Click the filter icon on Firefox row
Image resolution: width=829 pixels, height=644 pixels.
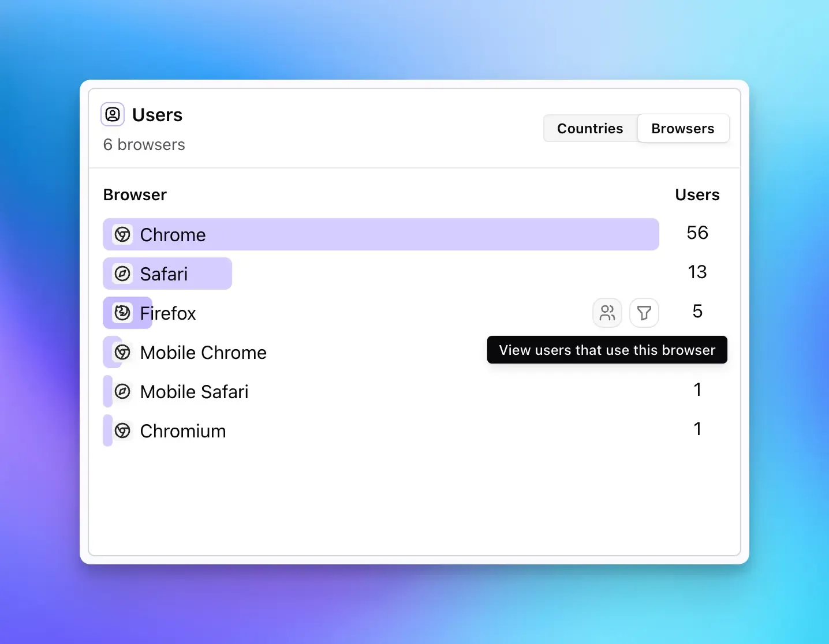(644, 313)
